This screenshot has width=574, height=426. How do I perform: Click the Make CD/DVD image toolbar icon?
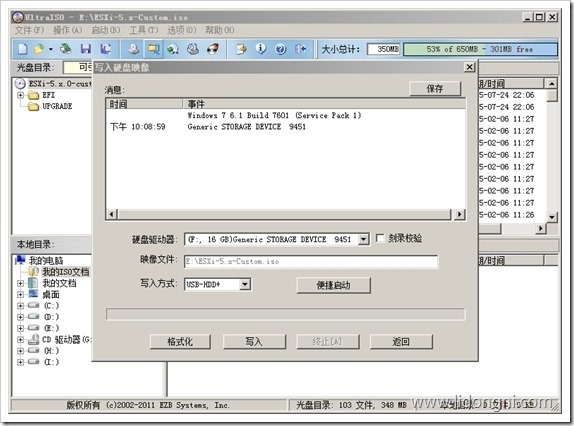[x=134, y=49]
